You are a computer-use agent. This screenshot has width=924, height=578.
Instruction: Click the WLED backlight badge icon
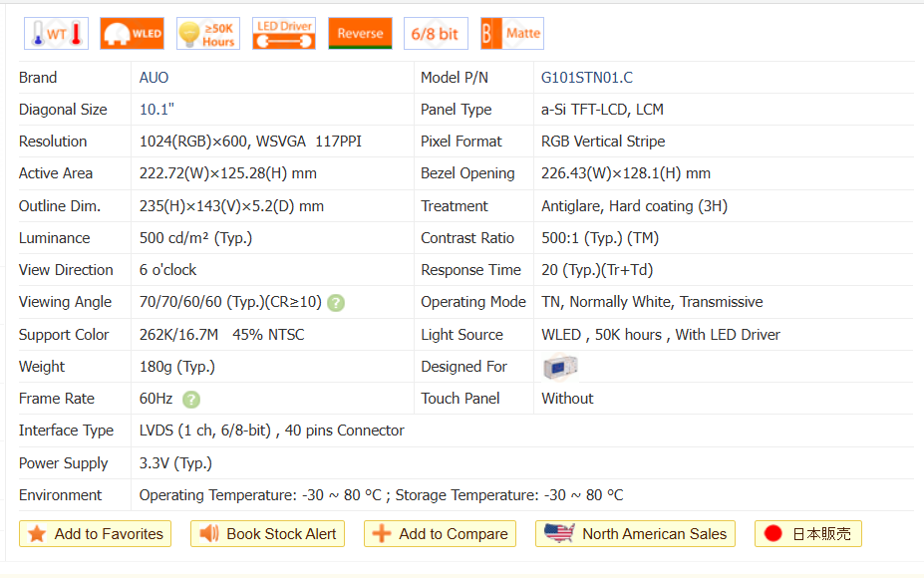click(133, 34)
